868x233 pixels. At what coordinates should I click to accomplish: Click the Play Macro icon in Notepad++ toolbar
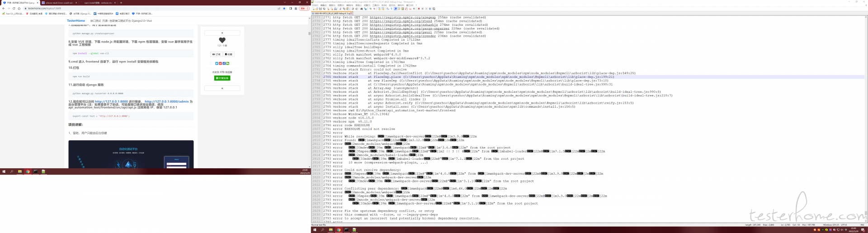[x=426, y=9]
